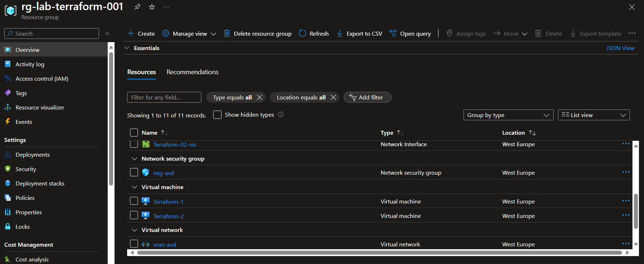This screenshot has height=264, width=644.
Task: Check the Terraform-1 row checkbox
Action: tap(134, 201)
